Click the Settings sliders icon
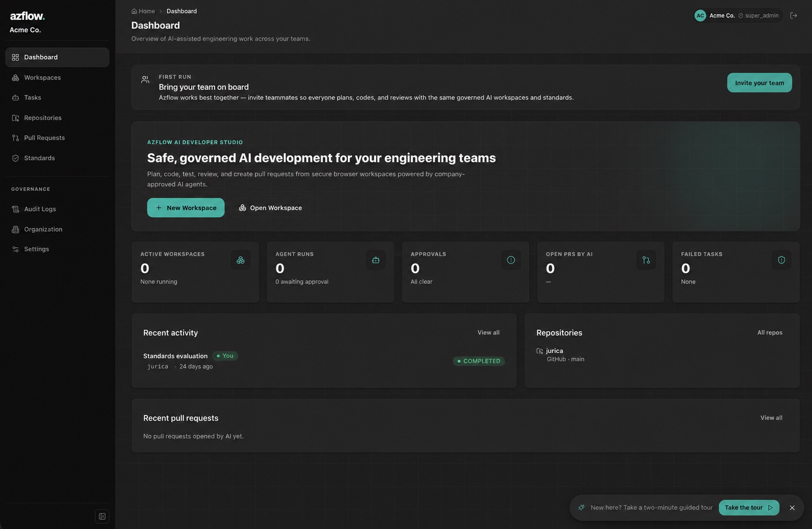The width and height of the screenshot is (812, 529). coord(15,249)
